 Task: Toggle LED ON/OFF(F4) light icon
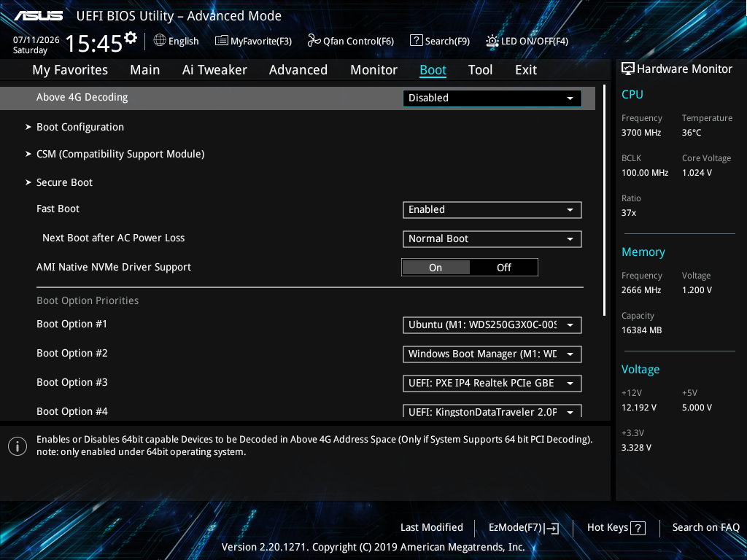click(492, 41)
